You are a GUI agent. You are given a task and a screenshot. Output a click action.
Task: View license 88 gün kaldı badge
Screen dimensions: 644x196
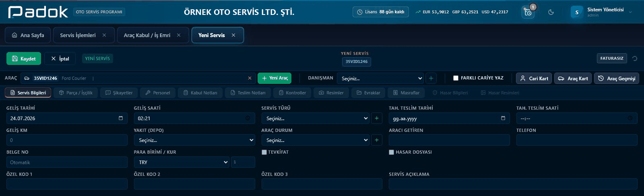pyautogui.click(x=381, y=12)
